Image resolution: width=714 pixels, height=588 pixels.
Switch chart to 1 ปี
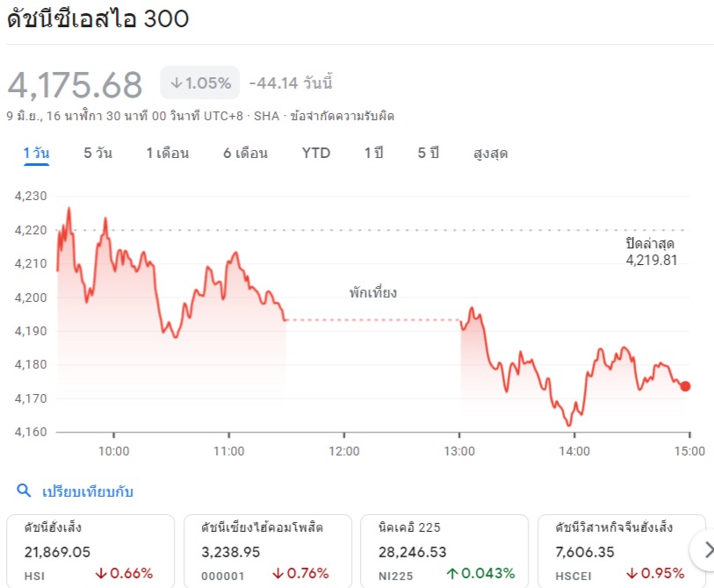[374, 154]
